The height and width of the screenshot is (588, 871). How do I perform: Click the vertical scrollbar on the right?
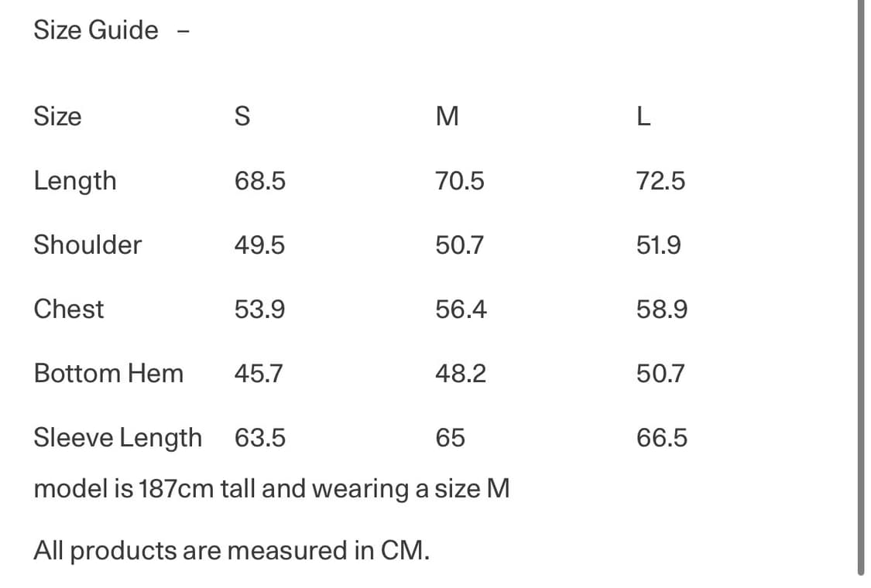click(x=860, y=286)
